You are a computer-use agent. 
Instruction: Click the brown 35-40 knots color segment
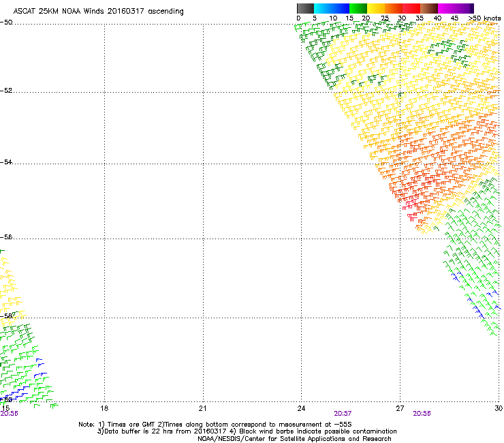tap(429, 8)
